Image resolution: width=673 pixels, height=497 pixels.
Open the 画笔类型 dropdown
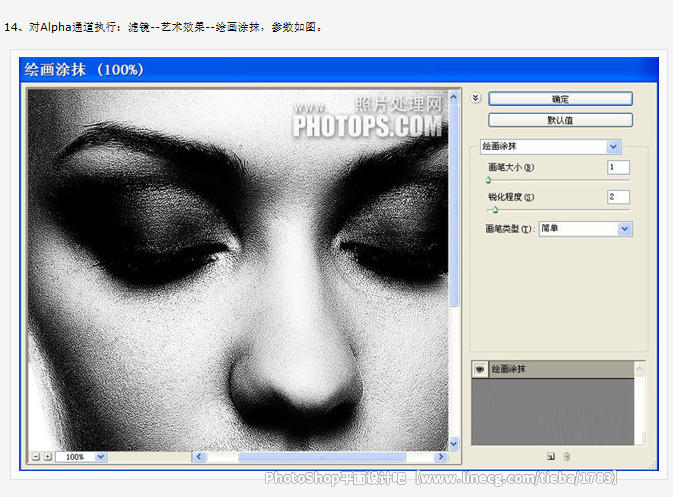[x=585, y=229]
